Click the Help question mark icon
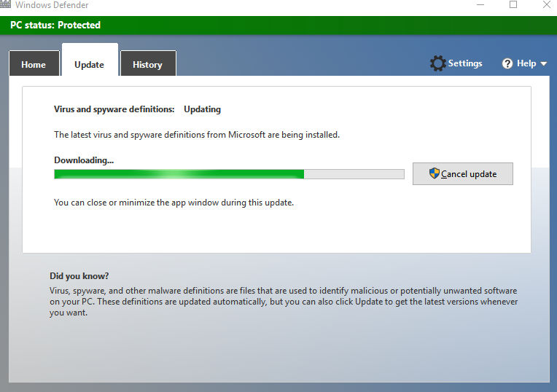Viewport: 557px width, 392px height. tap(507, 63)
